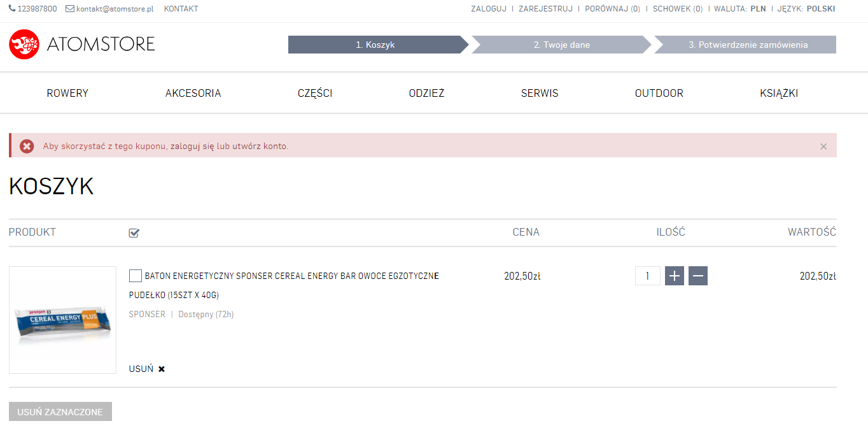Remove product using USUŃ x icon
Image resolution: width=868 pixels, height=428 pixels.
tap(162, 369)
